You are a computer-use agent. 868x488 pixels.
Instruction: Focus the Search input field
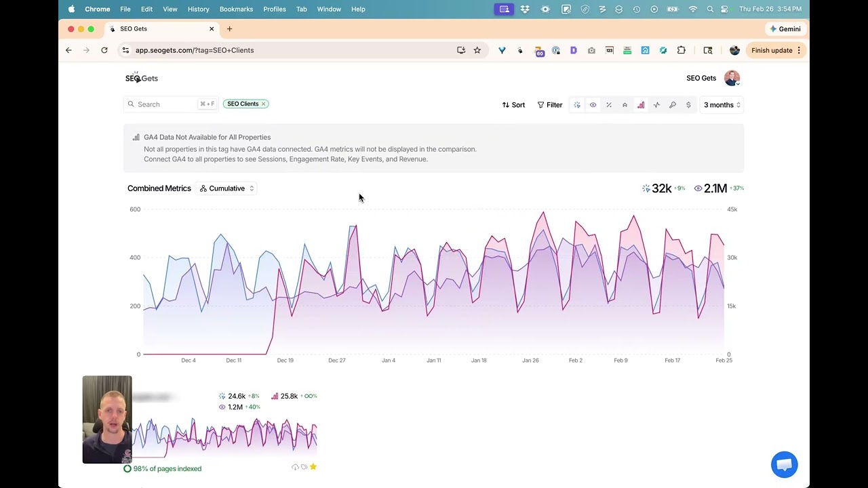pos(171,104)
